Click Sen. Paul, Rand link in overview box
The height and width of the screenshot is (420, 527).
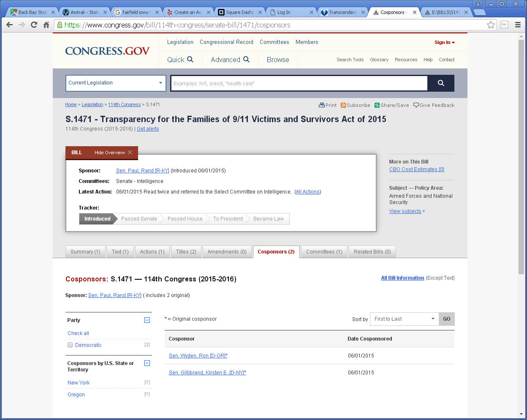point(143,171)
